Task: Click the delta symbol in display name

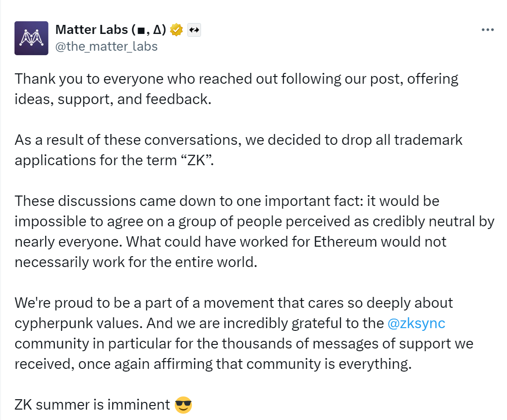Action: click(x=157, y=30)
